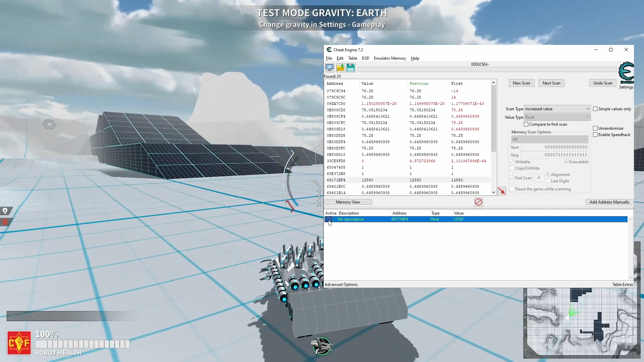Open the Table menu
The height and width of the screenshot is (362, 644).
point(353,58)
